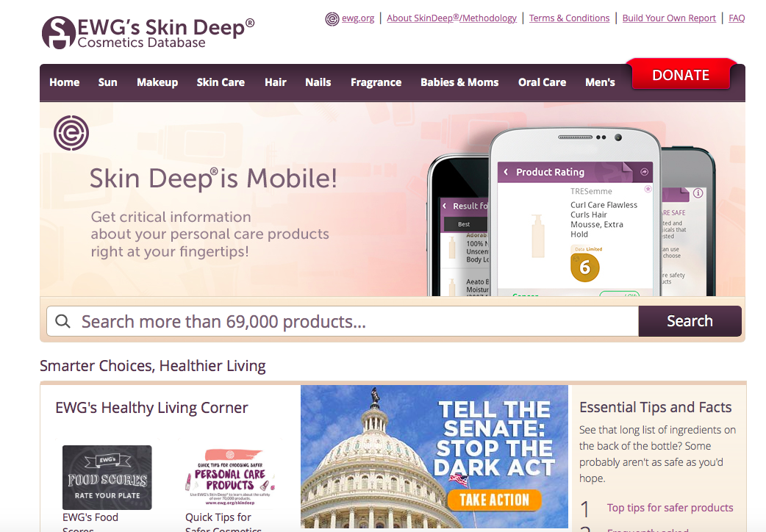Open the About SkinDeep/Methodology link

tap(451, 18)
